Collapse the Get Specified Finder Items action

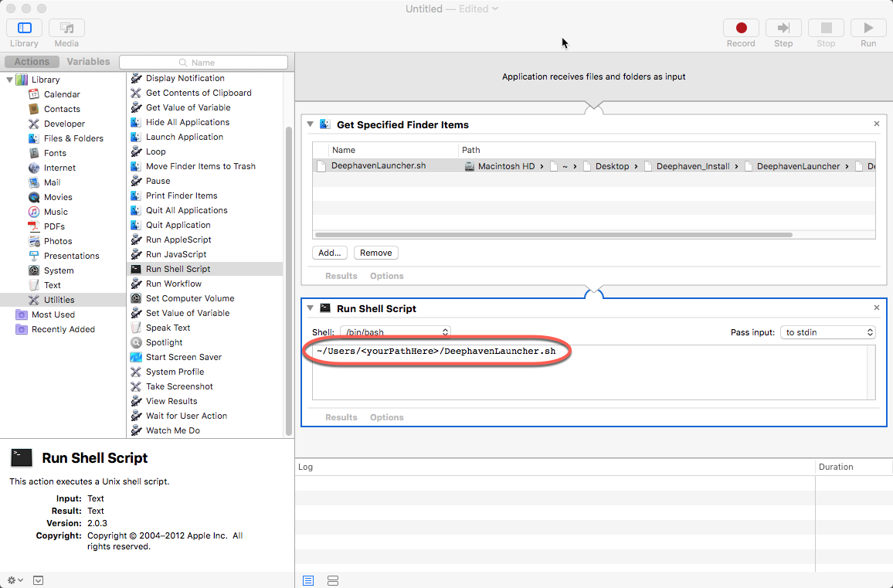311,124
